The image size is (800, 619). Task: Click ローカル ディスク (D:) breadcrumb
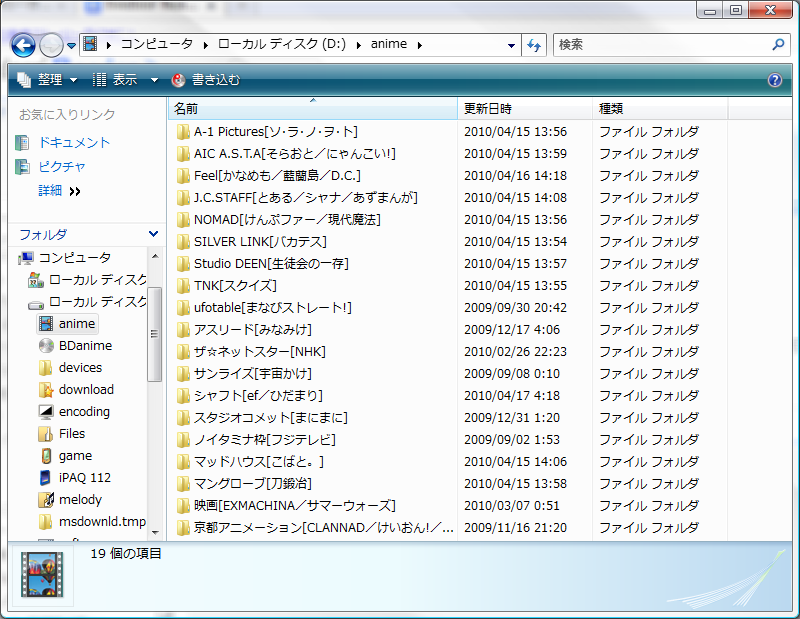point(282,44)
